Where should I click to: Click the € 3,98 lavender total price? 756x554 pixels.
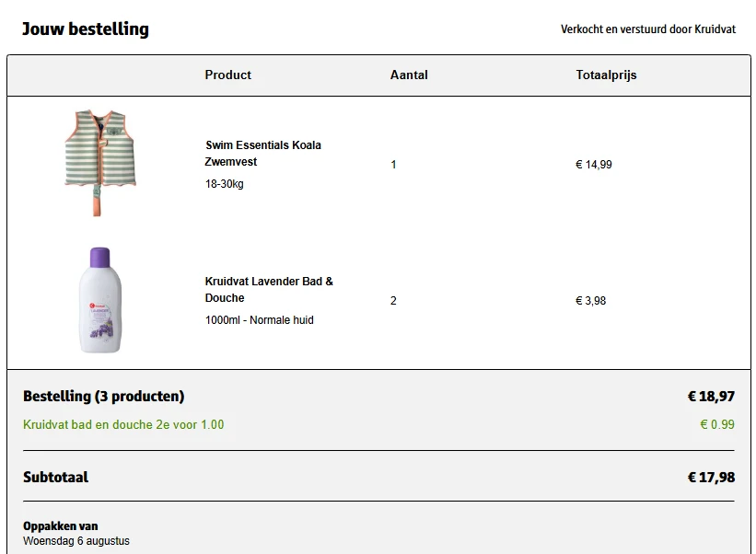590,301
